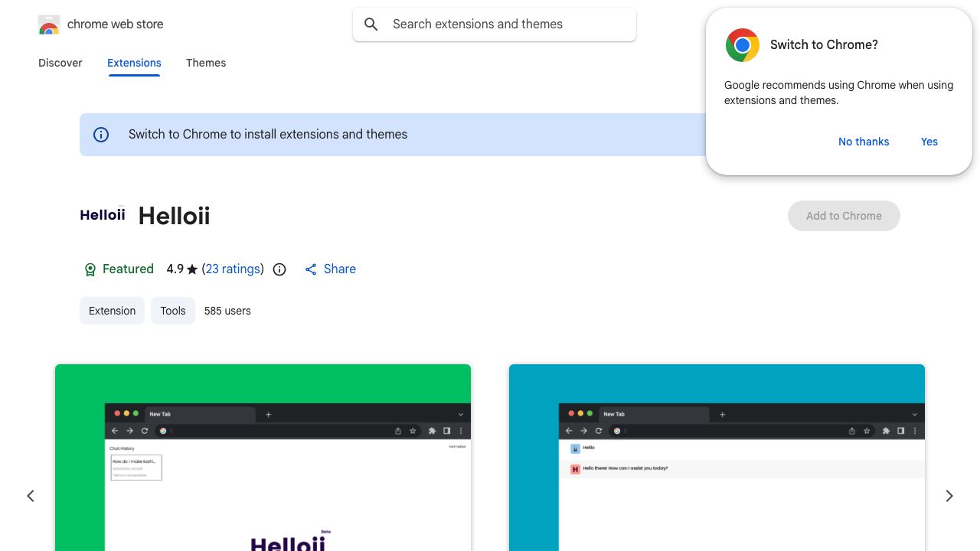
Task: Click the Switch to Chrome? popup heading
Action: click(x=824, y=45)
